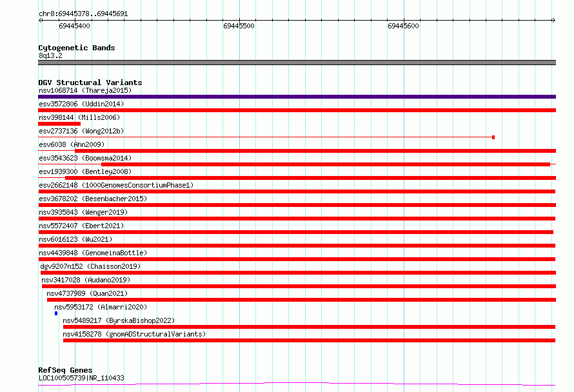Image resolution: width=574 pixels, height=392 pixels.
Task: Open the nsv4737989 (Quan2021) label
Action: tap(87, 293)
